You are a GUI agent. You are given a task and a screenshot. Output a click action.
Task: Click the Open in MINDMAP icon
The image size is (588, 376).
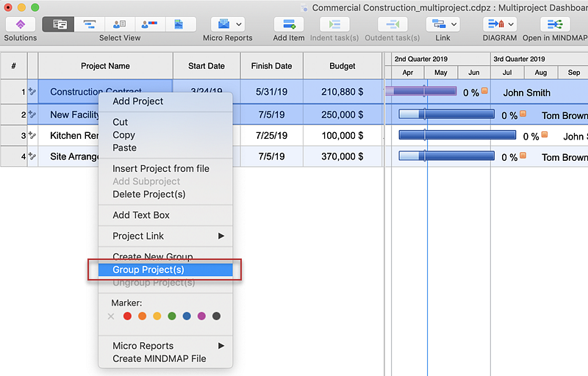pyautogui.click(x=554, y=24)
